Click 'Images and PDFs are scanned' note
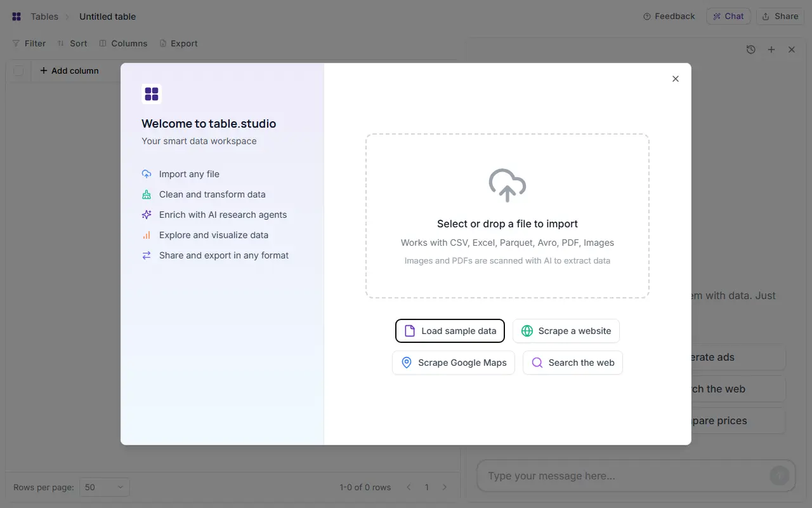 click(x=507, y=260)
